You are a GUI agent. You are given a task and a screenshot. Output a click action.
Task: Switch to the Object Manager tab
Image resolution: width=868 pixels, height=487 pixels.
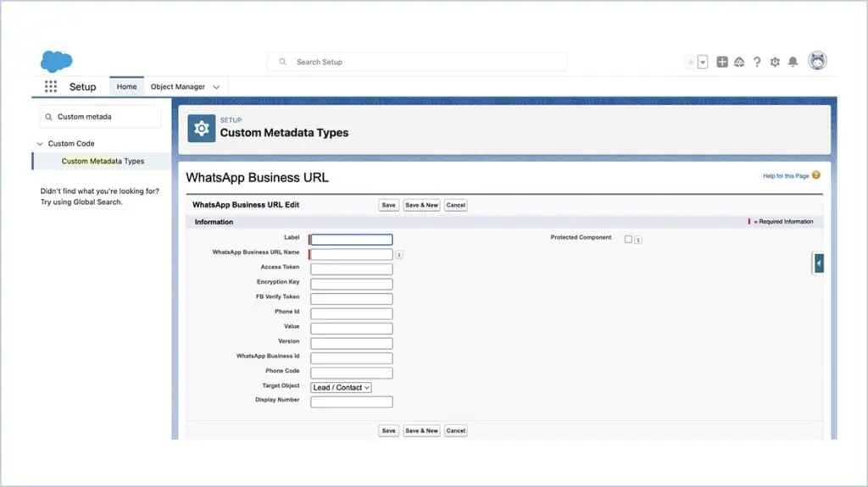(178, 87)
